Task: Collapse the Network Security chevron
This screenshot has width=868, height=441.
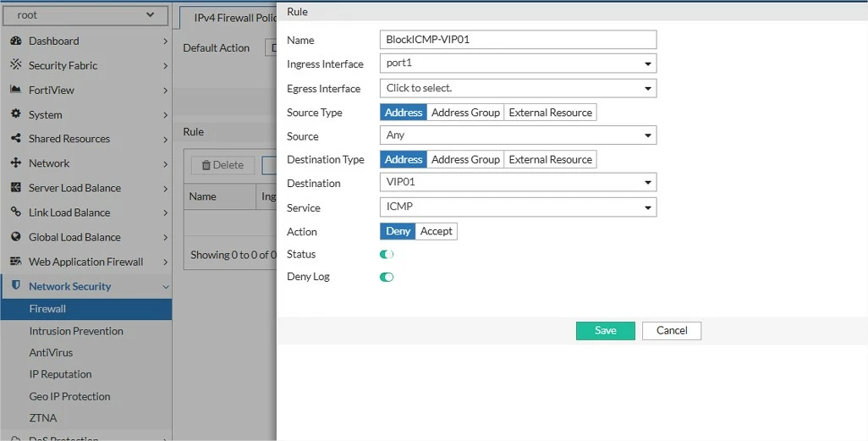Action: [165, 286]
